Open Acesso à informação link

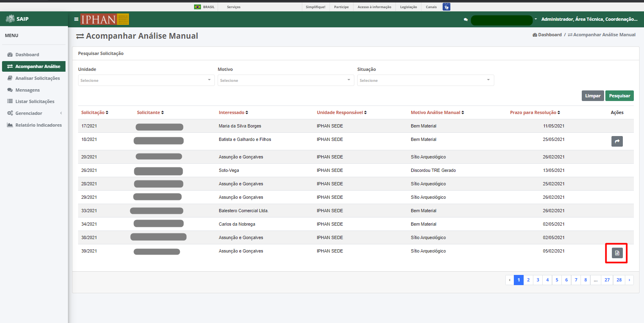(x=374, y=7)
